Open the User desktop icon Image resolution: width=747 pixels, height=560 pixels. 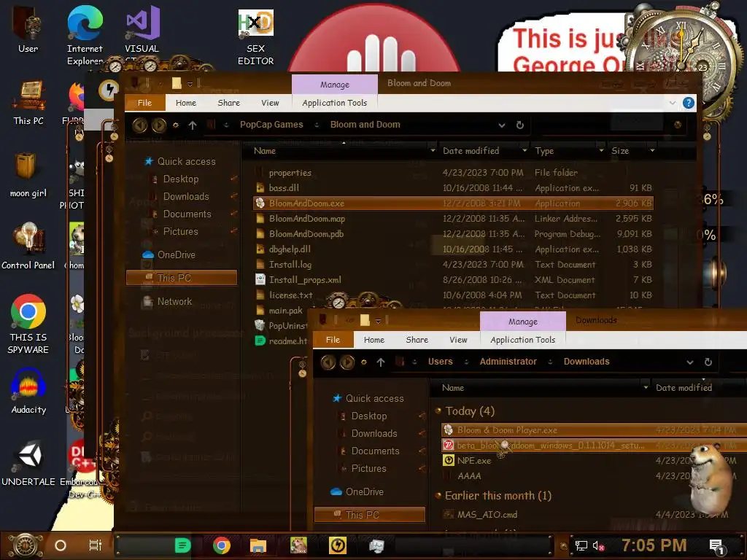click(x=28, y=28)
